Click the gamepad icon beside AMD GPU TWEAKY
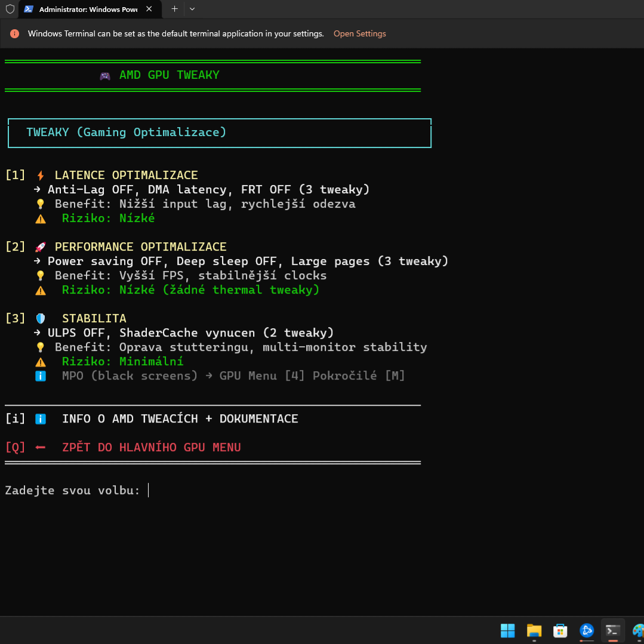This screenshot has width=644, height=644. (105, 76)
